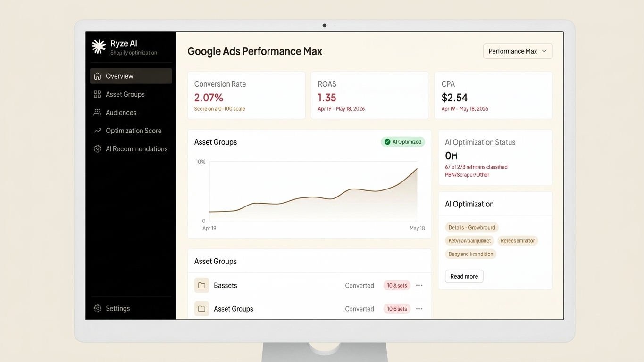Navigate to Optimization Score
This screenshot has width=644, height=362.
131,131
